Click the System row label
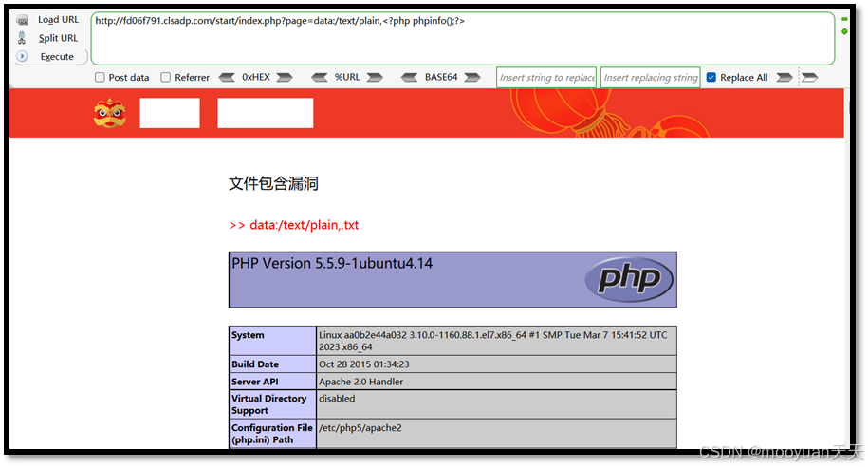868x467 pixels. [248, 335]
